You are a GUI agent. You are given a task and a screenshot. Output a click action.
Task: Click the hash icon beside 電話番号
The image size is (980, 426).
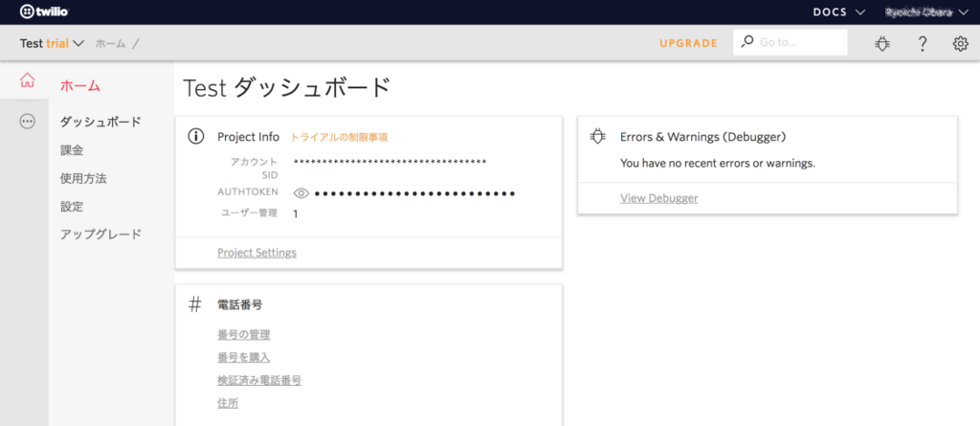click(x=195, y=304)
